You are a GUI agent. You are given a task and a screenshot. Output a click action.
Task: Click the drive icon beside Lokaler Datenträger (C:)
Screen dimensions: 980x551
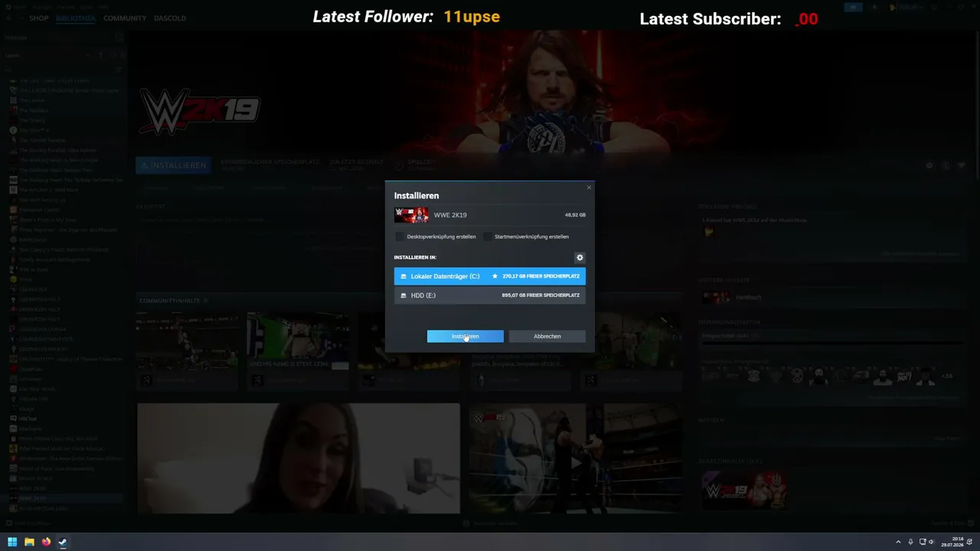[x=403, y=276]
